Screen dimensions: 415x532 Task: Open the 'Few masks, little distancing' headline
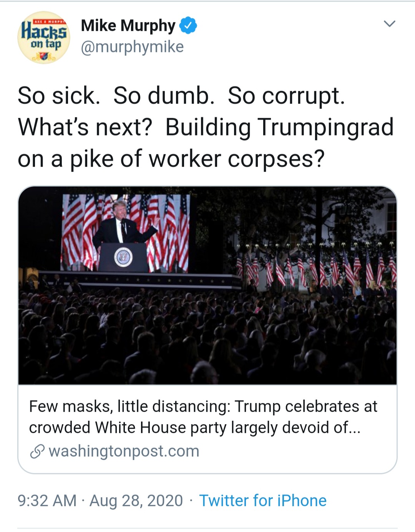203,406
